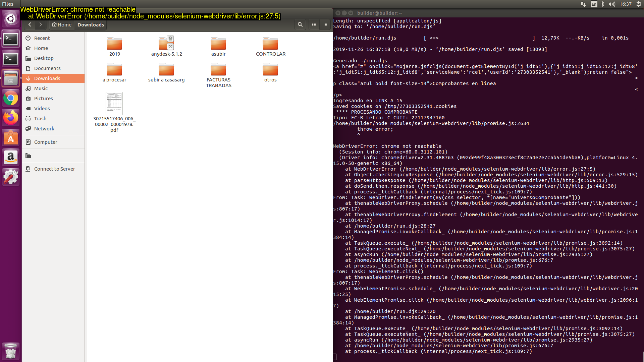The width and height of the screenshot is (644, 362).
Task: Open the anydesk-5.1.2 folder
Action: [166, 47]
